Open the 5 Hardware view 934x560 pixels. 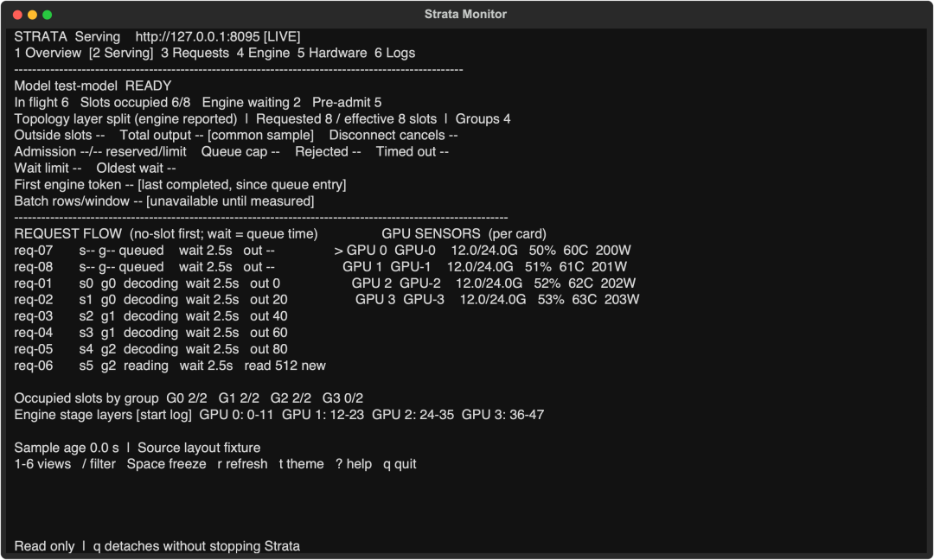tap(332, 53)
